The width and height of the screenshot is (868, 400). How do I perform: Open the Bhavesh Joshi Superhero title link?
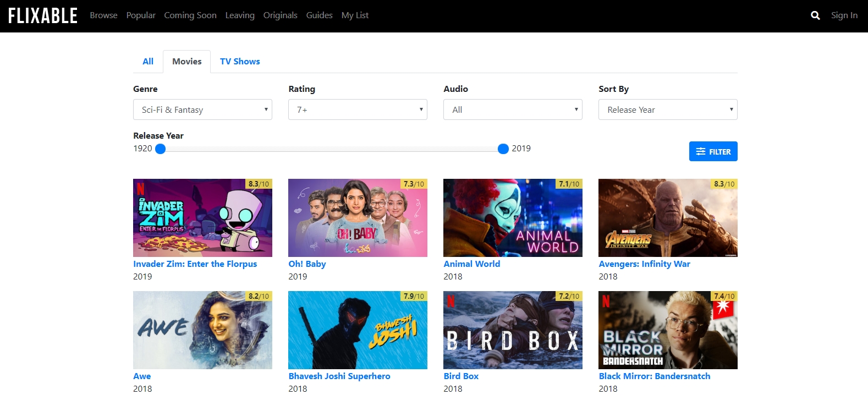(x=339, y=376)
